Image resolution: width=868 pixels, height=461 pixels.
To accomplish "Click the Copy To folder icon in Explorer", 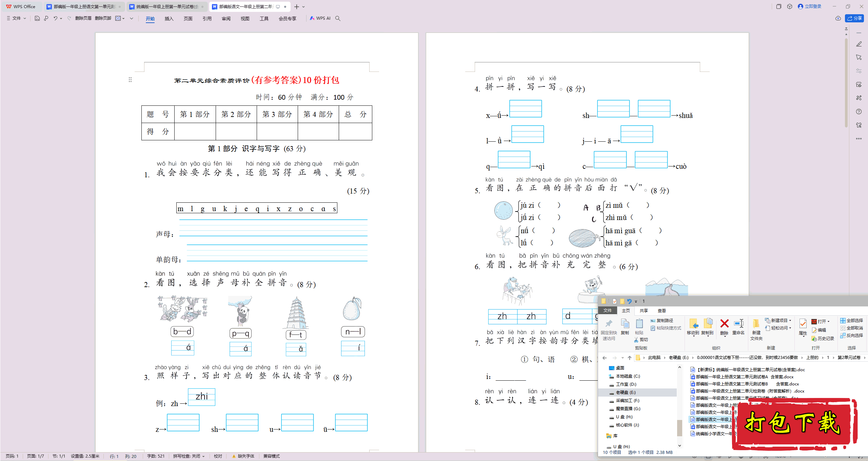I will (x=708, y=323).
